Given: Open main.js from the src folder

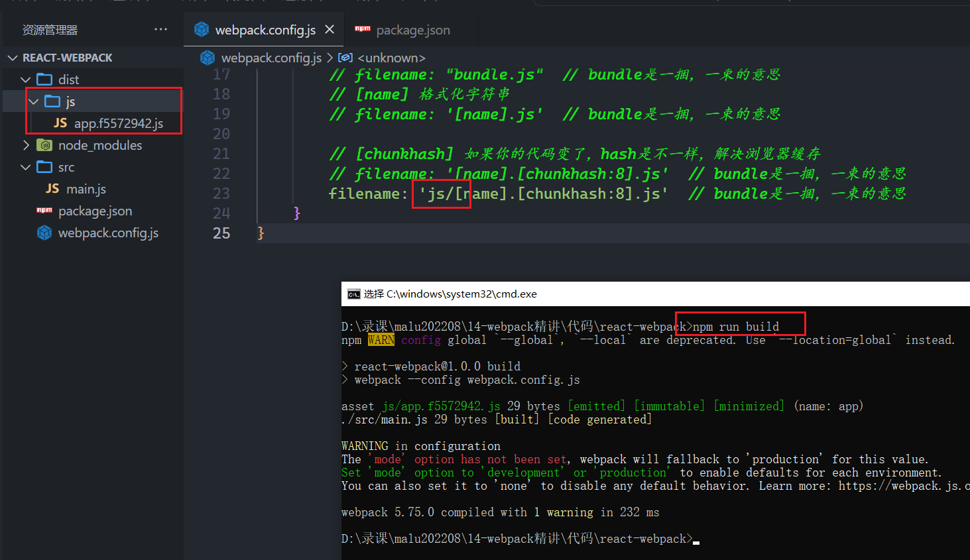Looking at the screenshot, I should coord(86,189).
